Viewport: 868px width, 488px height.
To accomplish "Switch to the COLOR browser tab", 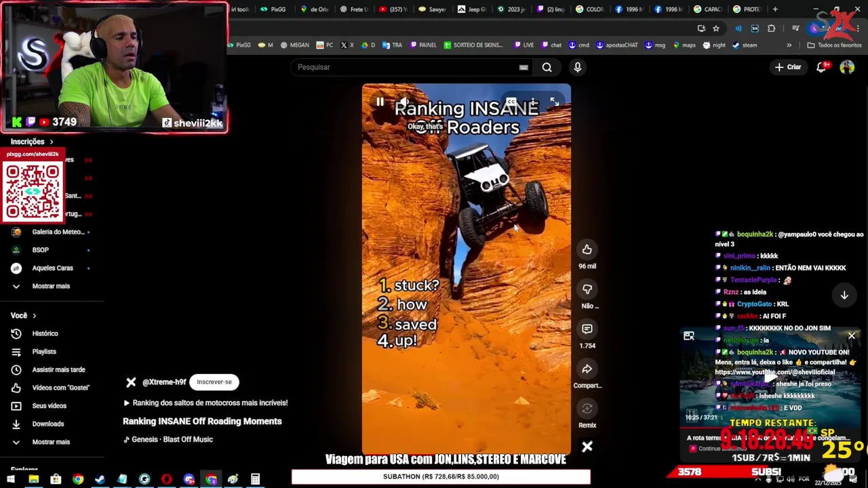I will point(589,9).
